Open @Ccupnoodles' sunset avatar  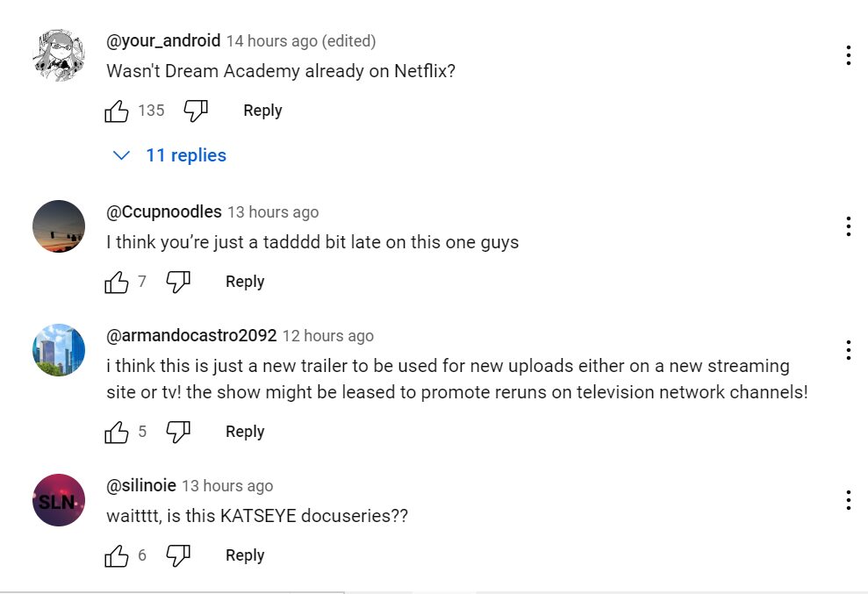click(x=59, y=226)
